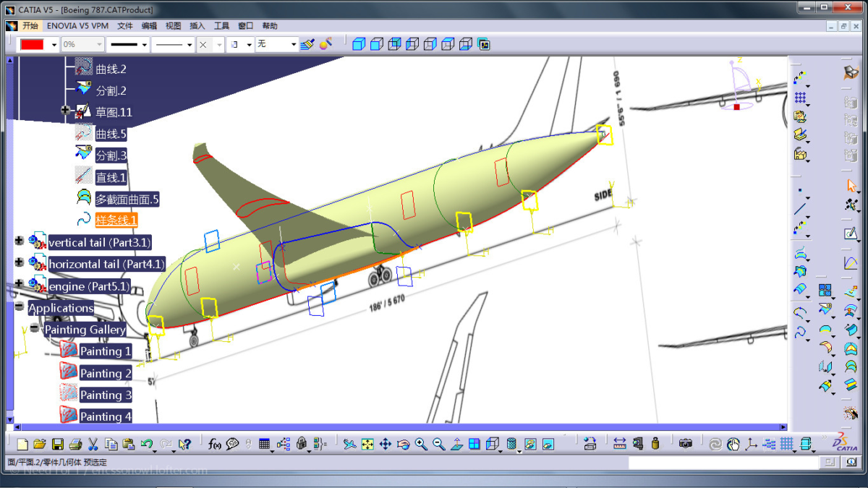Click the Open file folder icon
The height and width of the screenshot is (488, 868).
(40, 444)
